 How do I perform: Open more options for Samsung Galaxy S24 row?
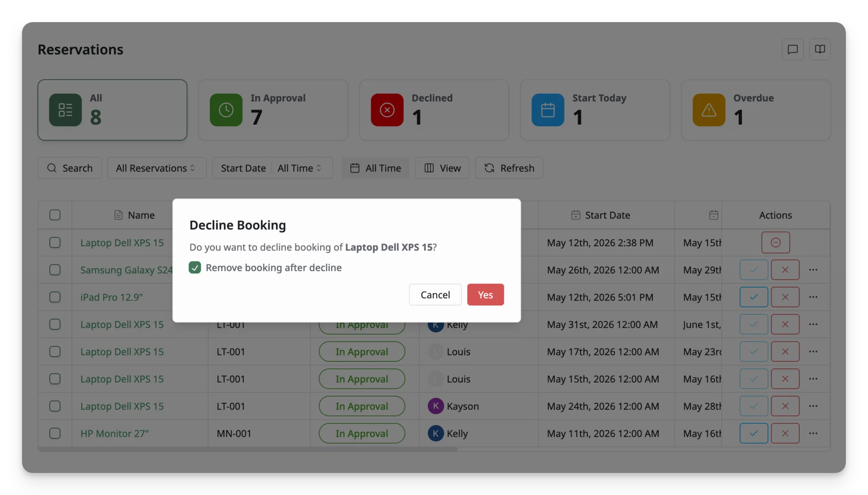pyautogui.click(x=813, y=270)
